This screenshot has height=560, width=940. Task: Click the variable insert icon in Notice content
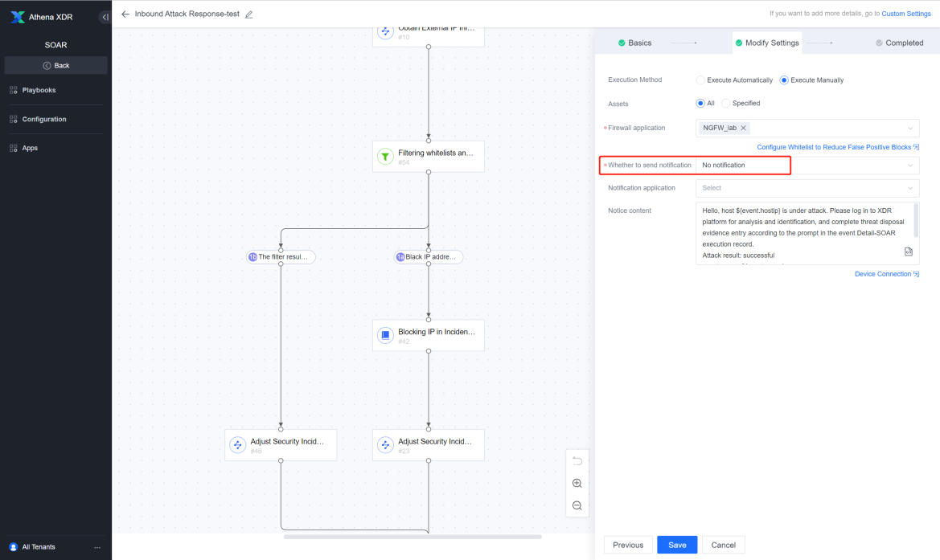908,251
